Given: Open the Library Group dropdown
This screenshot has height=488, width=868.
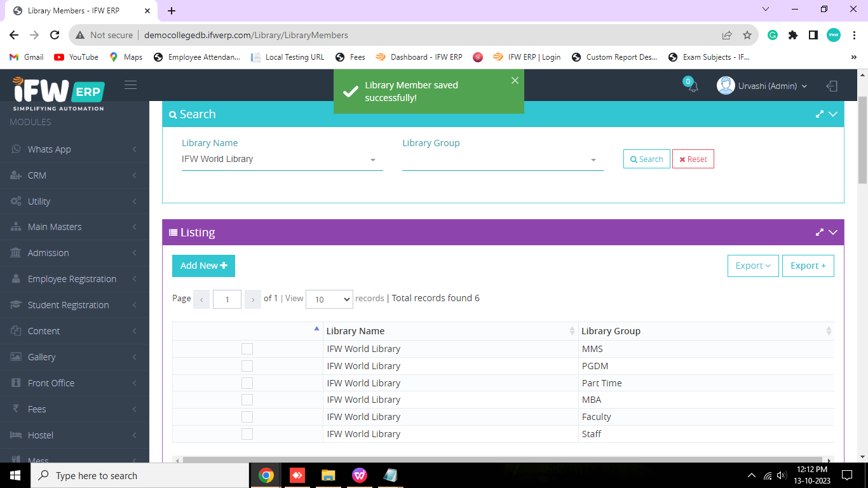Looking at the screenshot, I should coord(503,159).
